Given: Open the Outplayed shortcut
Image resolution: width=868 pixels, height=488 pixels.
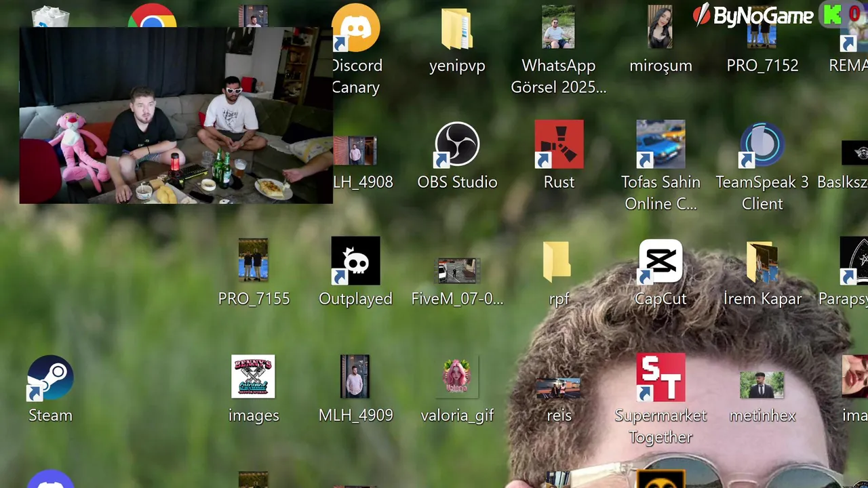Looking at the screenshot, I should (355, 261).
